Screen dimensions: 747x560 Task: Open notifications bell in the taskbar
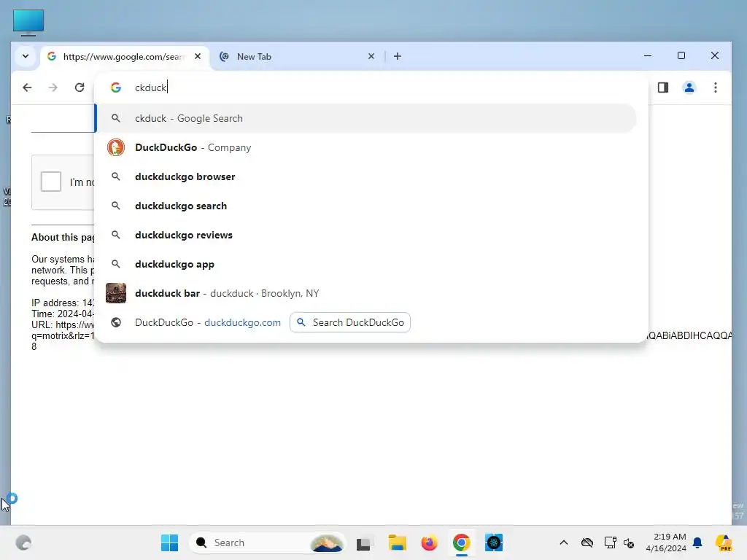pyautogui.click(x=697, y=542)
